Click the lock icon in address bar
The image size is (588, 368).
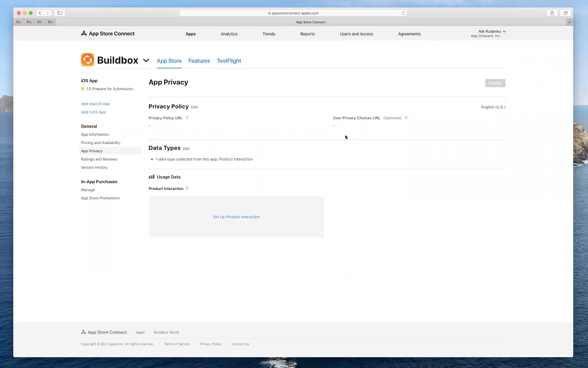click(x=269, y=13)
